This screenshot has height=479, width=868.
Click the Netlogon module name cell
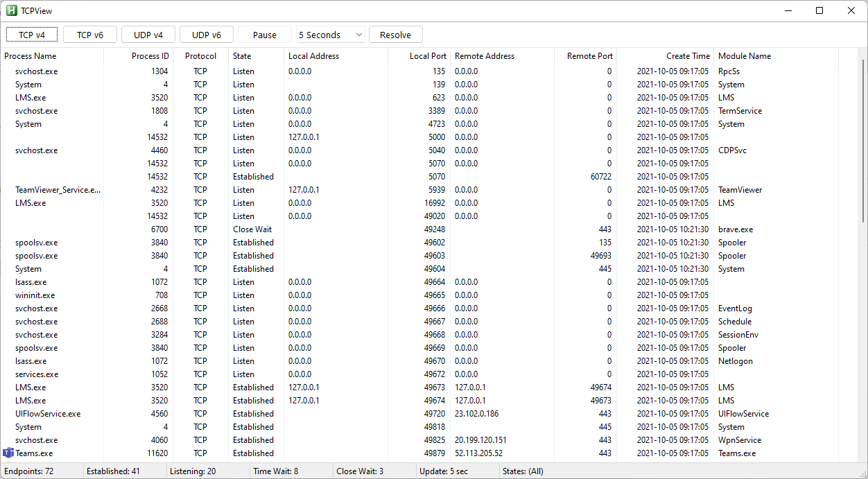pyautogui.click(x=736, y=361)
